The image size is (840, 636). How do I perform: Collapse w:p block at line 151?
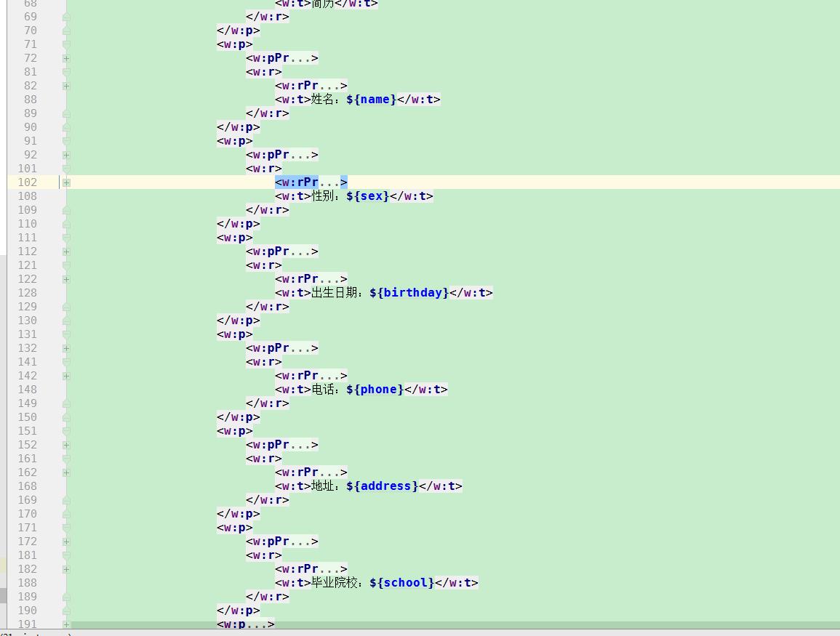pos(66,432)
